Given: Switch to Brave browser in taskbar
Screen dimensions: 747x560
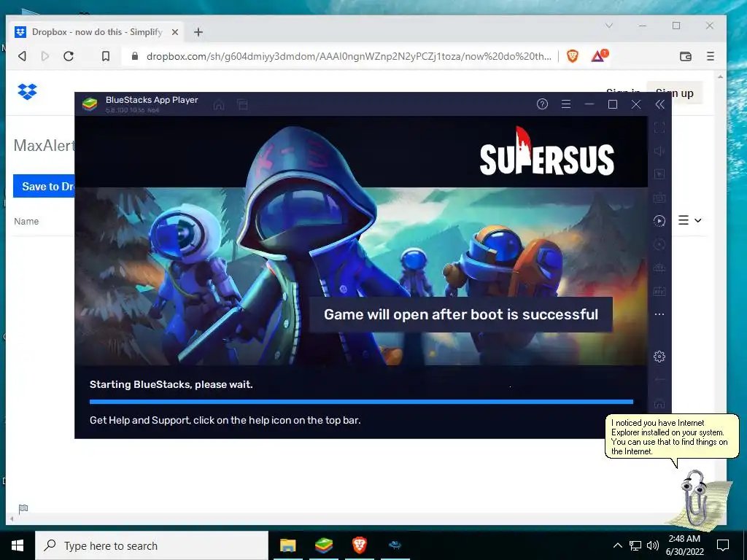Looking at the screenshot, I should 360,545.
